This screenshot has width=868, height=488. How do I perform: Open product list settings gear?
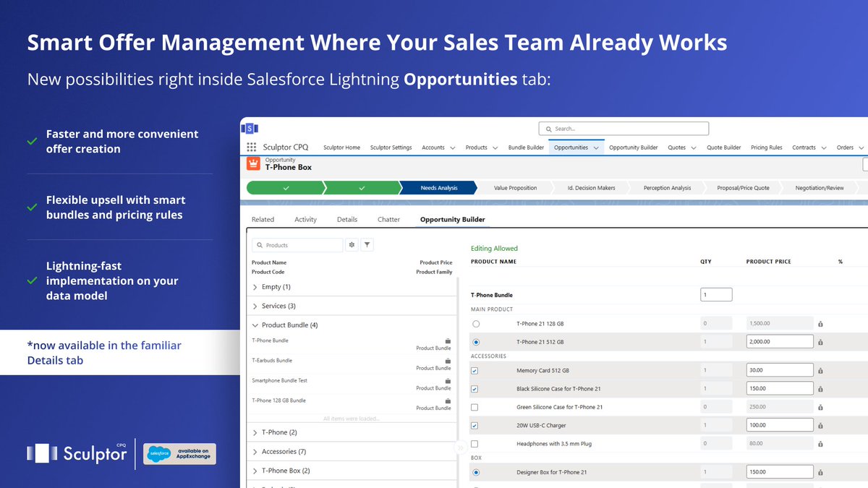point(352,245)
